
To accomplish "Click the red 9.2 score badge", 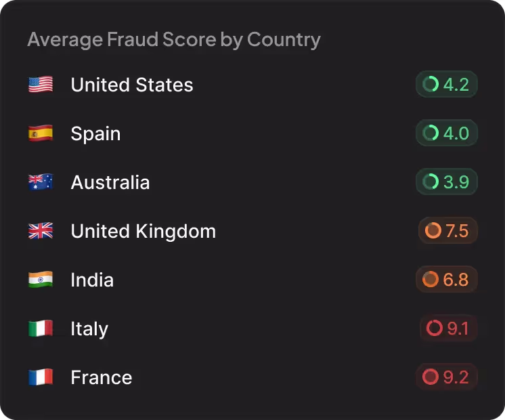I will tap(447, 377).
